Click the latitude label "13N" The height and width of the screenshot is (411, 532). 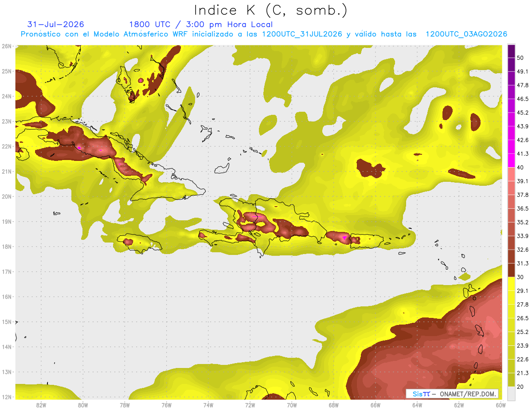pyautogui.click(x=7, y=372)
